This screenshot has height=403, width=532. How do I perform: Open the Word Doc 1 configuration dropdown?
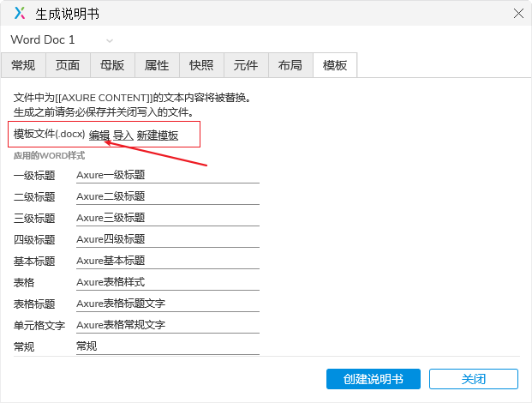tap(62, 40)
